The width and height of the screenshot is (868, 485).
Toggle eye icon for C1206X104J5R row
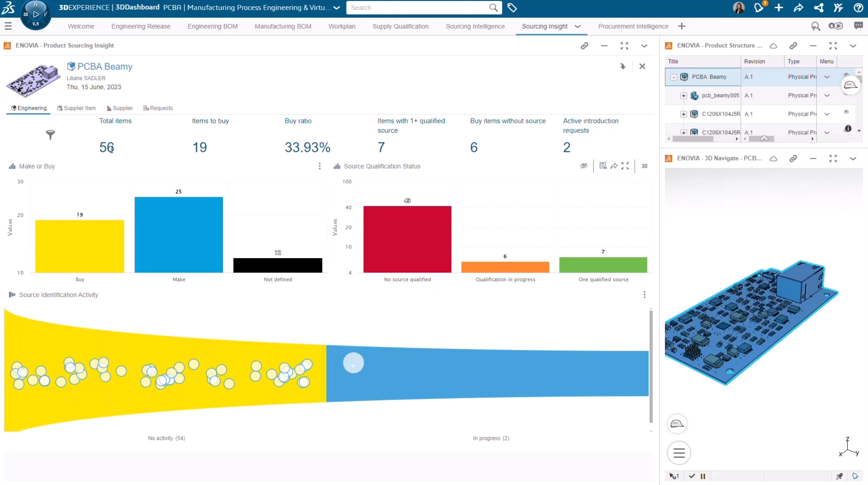846,112
